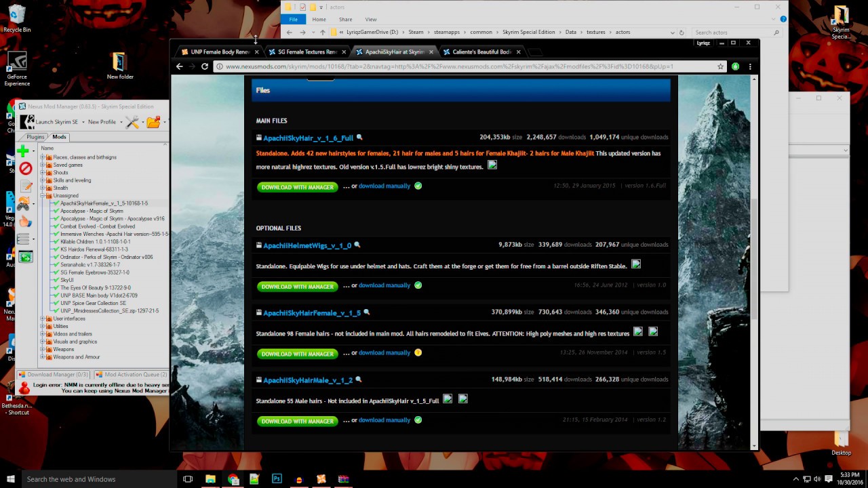Expand the Races, classes and birthsigns category
Screen dimensions: 868x488
point(43,157)
